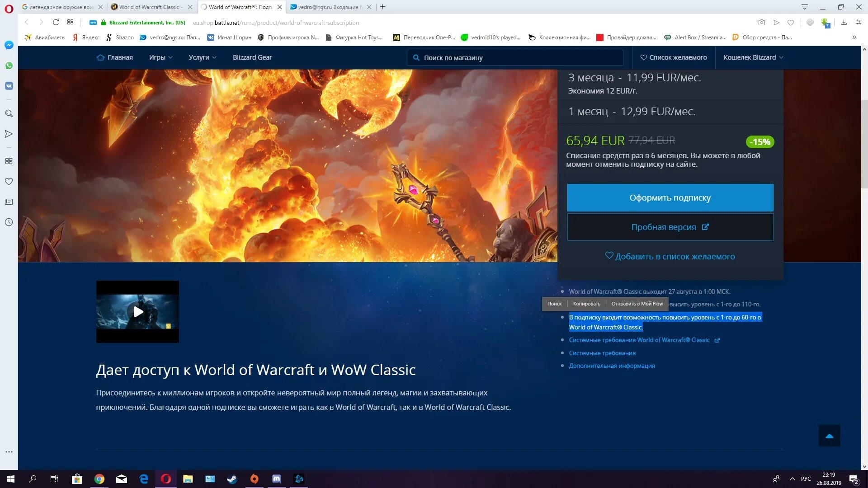
Task: Open Яндекс bookmark
Action: (86, 38)
